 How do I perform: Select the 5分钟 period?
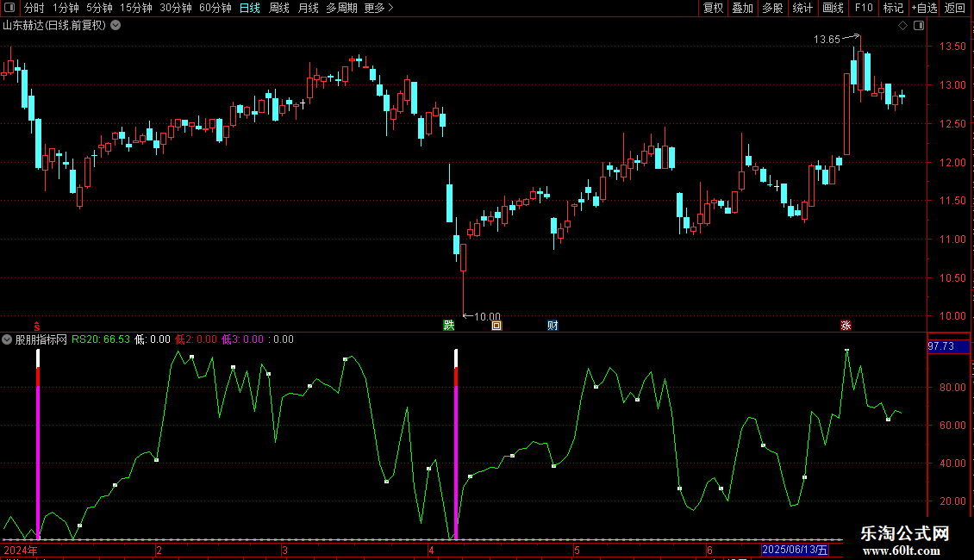(99, 8)
